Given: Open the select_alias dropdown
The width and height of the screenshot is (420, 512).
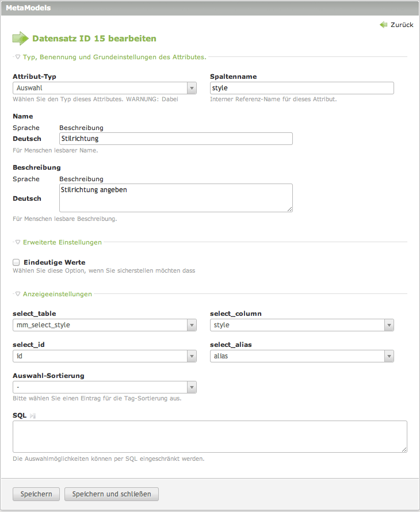Looking at the screenshot, I should pyautogui.click(x=302, y=356).
